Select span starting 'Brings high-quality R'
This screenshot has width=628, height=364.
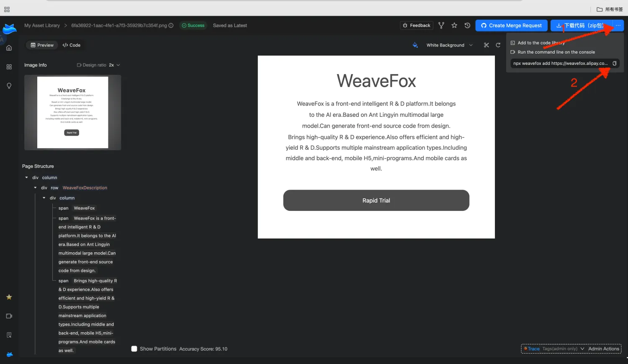click(x=87, y=315)
